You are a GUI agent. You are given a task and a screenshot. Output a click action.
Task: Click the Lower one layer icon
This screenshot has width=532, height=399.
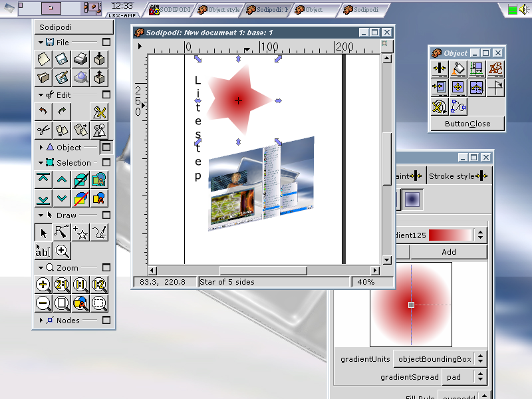[62, 198]
